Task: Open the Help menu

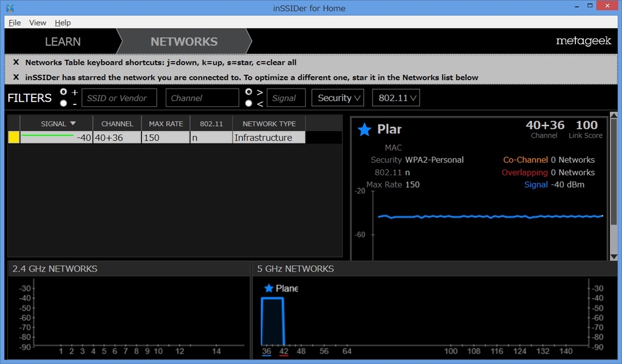Action: (63, 22)
